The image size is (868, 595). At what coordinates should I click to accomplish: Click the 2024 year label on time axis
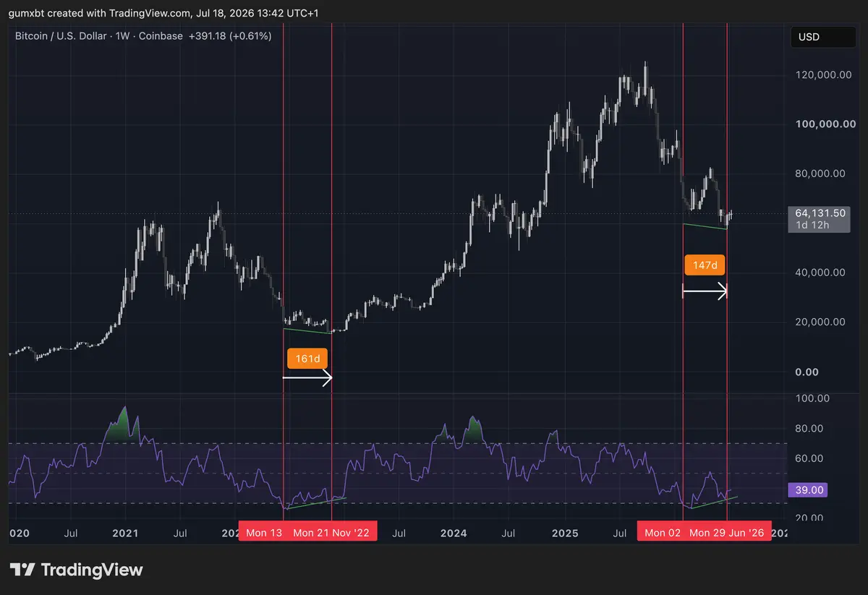(x=454, y=533)
